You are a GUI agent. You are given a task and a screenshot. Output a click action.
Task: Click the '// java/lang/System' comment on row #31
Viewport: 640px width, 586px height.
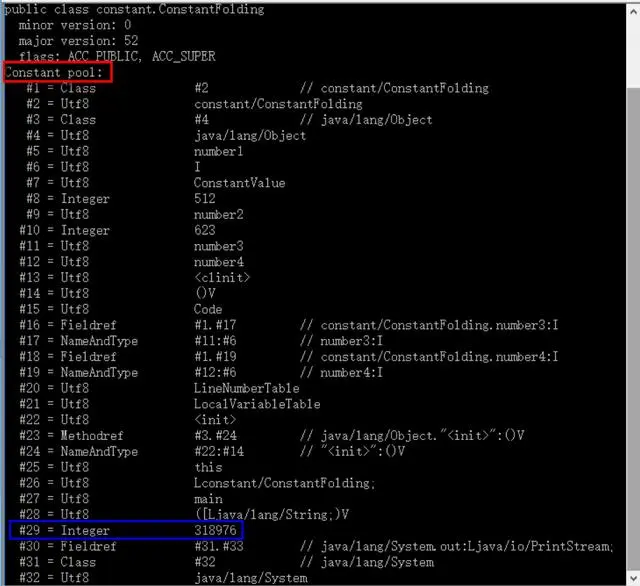click(367, 562)
